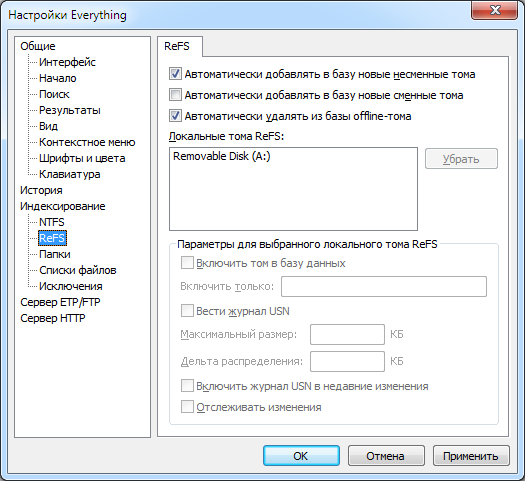Open the Вид settings page

click(x=49, y=126)
